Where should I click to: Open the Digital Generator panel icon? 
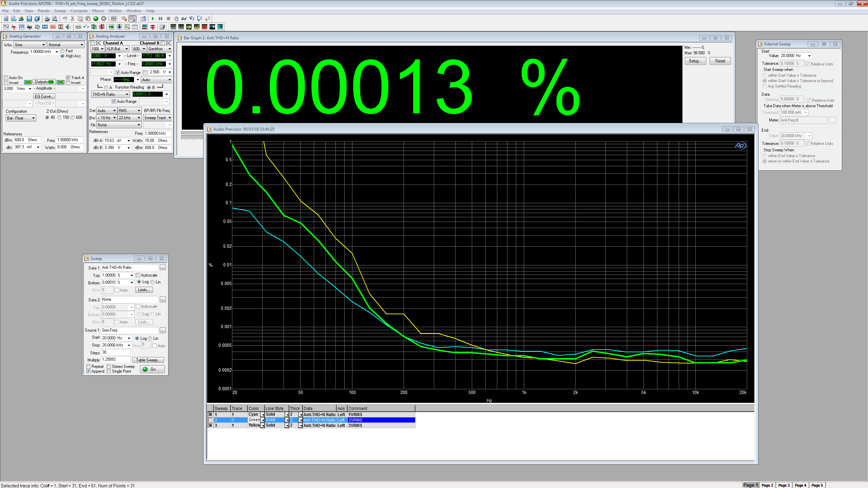tap(22, 27)
